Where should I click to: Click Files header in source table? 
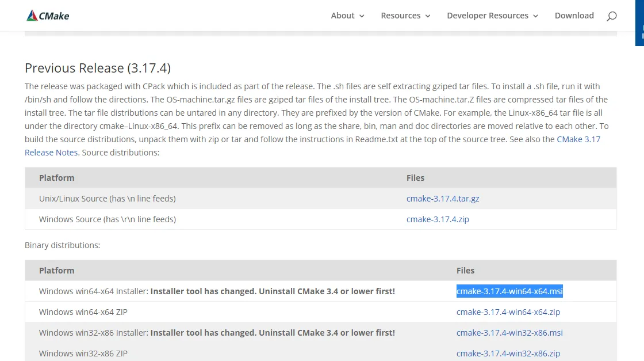click(x=415, y=178)
